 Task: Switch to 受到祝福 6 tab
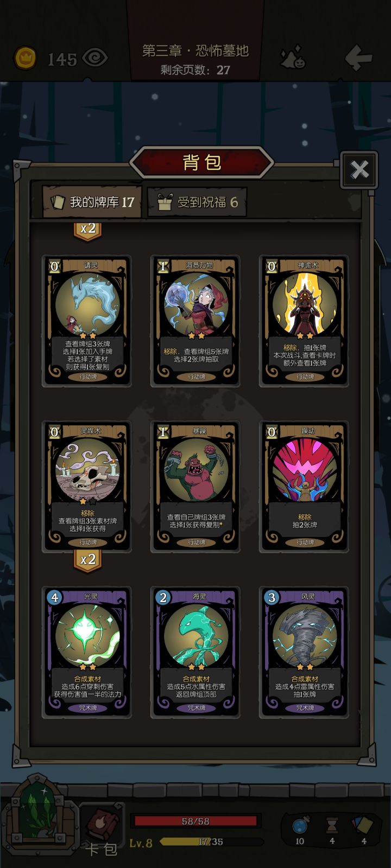197,202
